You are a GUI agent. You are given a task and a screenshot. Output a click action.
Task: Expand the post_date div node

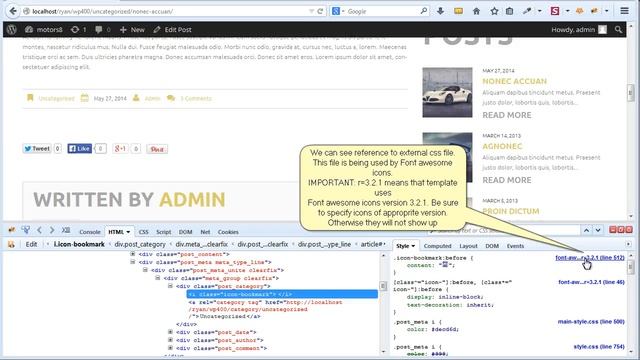pyautogui.click(x=170, y=332)
